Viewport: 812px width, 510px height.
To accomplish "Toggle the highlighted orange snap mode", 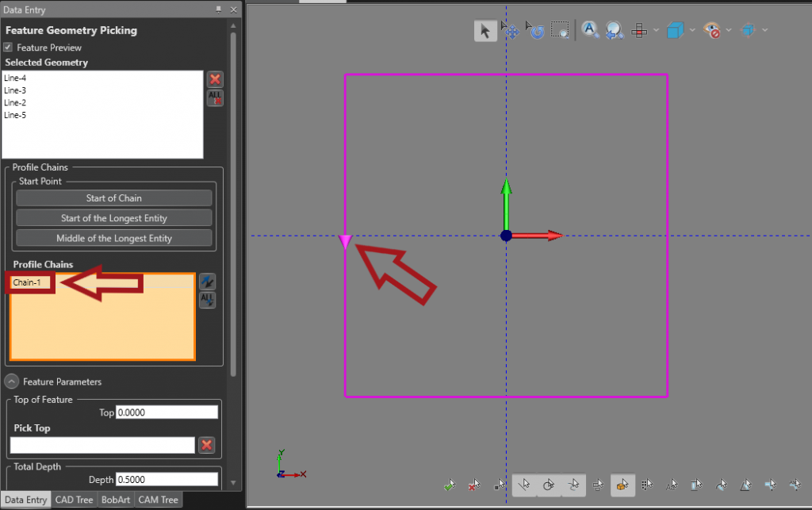I will (622, 485).
